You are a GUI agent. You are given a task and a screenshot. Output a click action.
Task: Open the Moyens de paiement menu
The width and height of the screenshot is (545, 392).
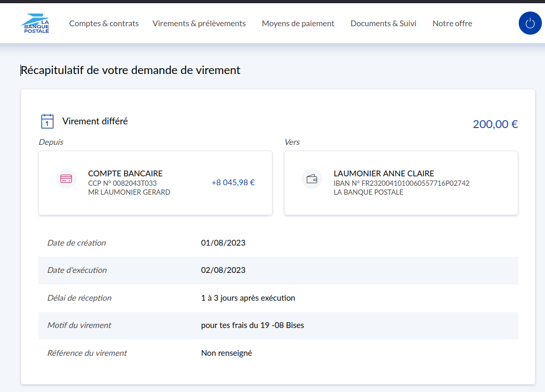(x=298, y=24)
